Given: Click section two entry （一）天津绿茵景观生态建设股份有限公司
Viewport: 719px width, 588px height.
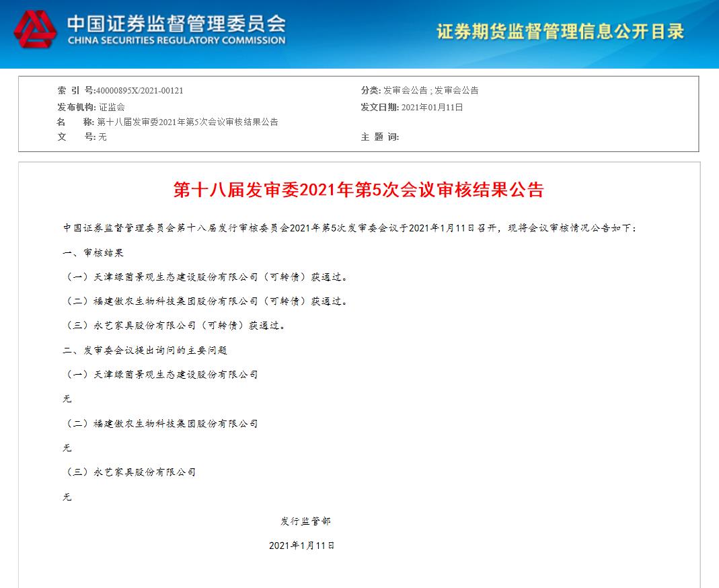Looking at the screenshot, I should tap(161, 375).
